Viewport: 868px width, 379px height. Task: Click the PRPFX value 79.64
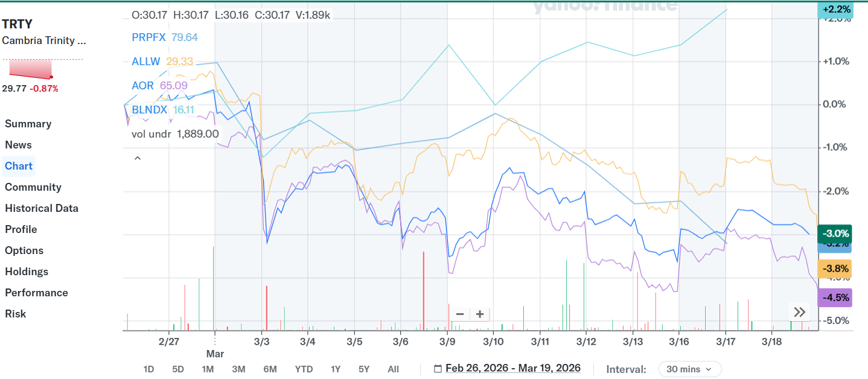[x=185, y=37]
